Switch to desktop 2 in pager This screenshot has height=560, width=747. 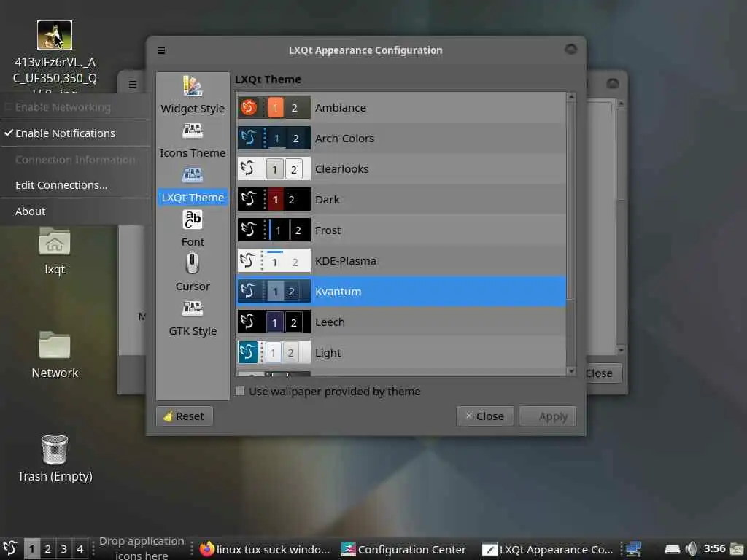47,548
